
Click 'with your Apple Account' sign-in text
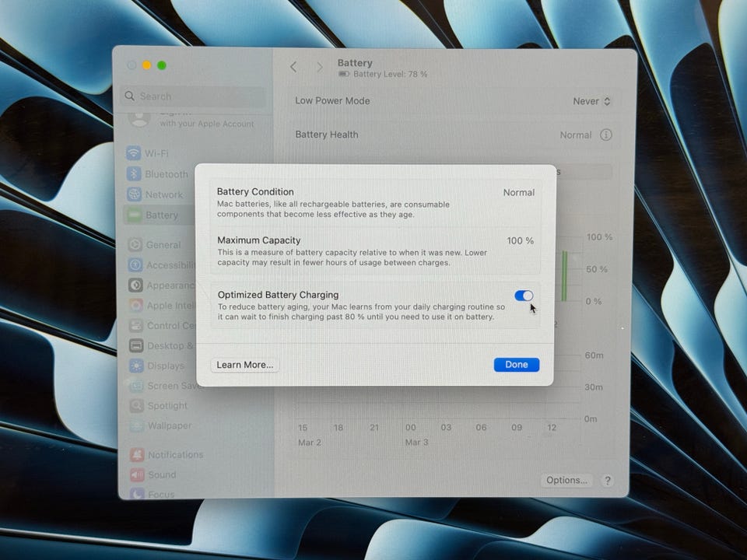pyautogui.click(x=207, y=124)
